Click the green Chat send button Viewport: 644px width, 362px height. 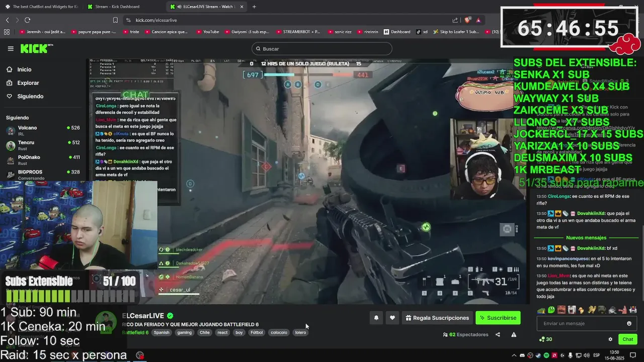[x=627, y=339]
